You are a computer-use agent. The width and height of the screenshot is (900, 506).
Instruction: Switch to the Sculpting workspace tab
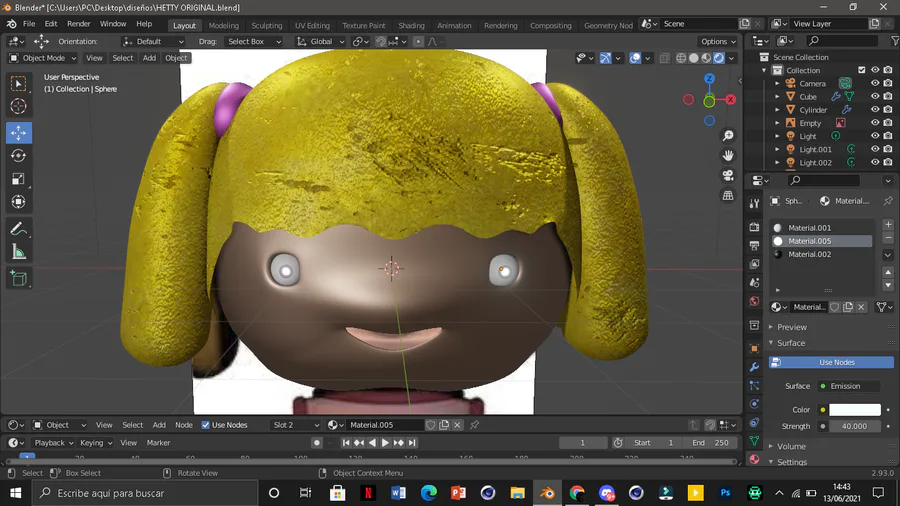click(x=267, y=25)
